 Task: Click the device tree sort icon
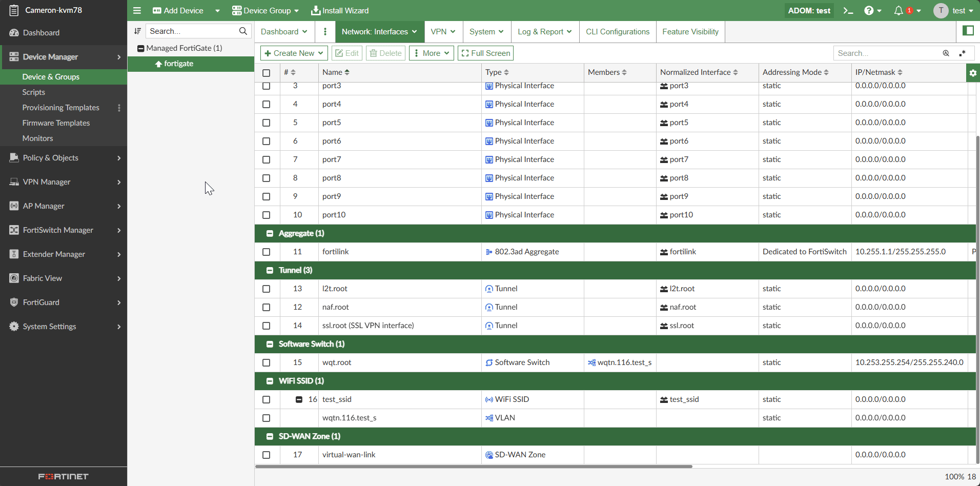(137, 31)
